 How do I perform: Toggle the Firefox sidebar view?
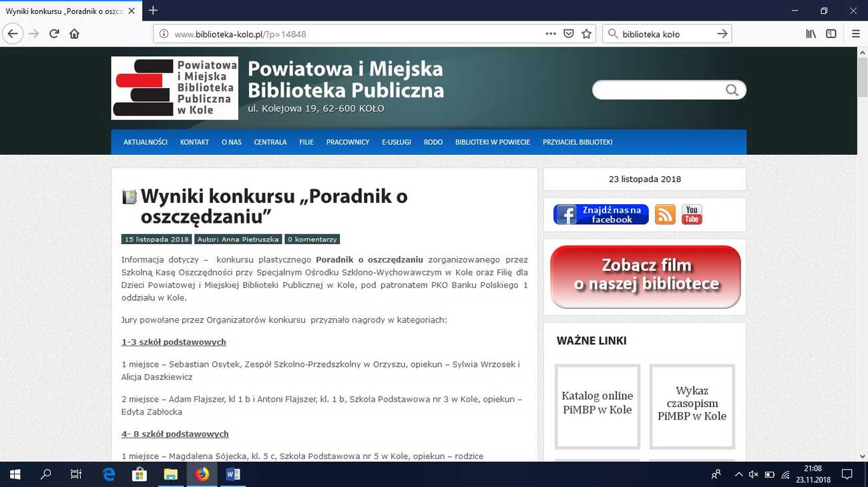[831, 33]
